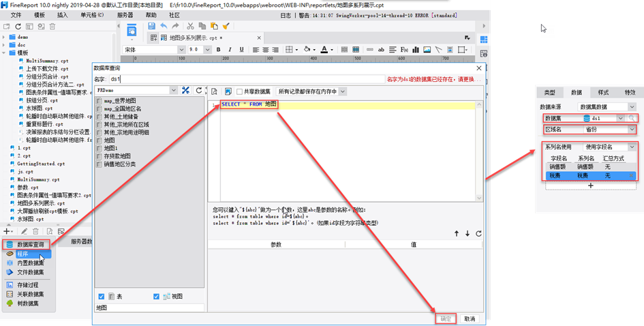The image size is (644, 326).
Task: Open the 系列名使用 dropdown
Action: (x=632, y=147)
